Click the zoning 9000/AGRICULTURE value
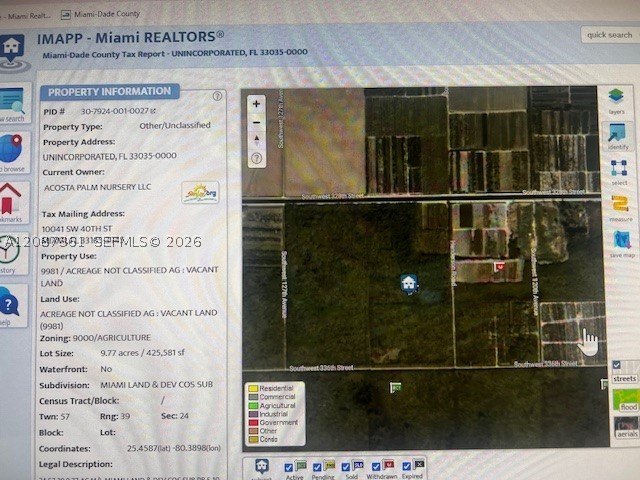 (111, 338)
